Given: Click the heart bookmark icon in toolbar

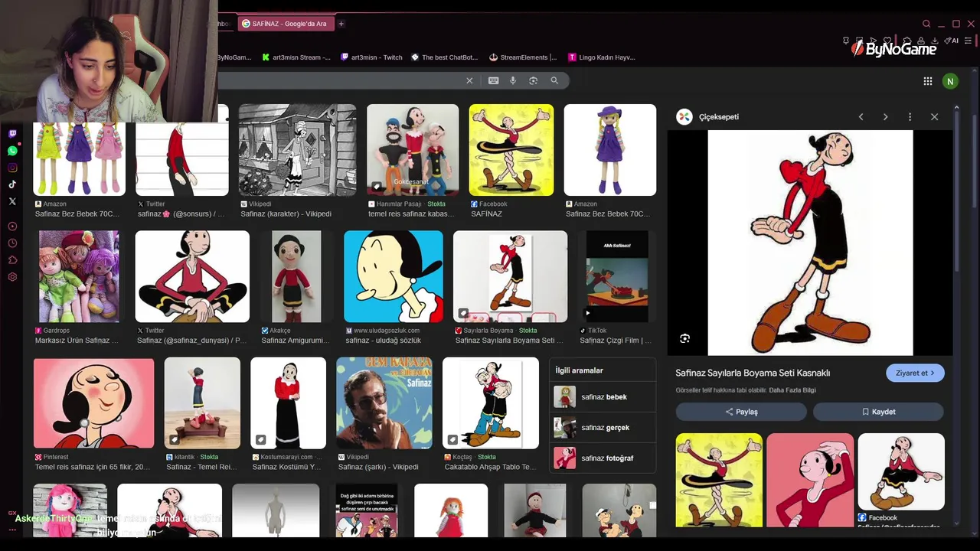Looking at the screenshot, I should [888, 41].
